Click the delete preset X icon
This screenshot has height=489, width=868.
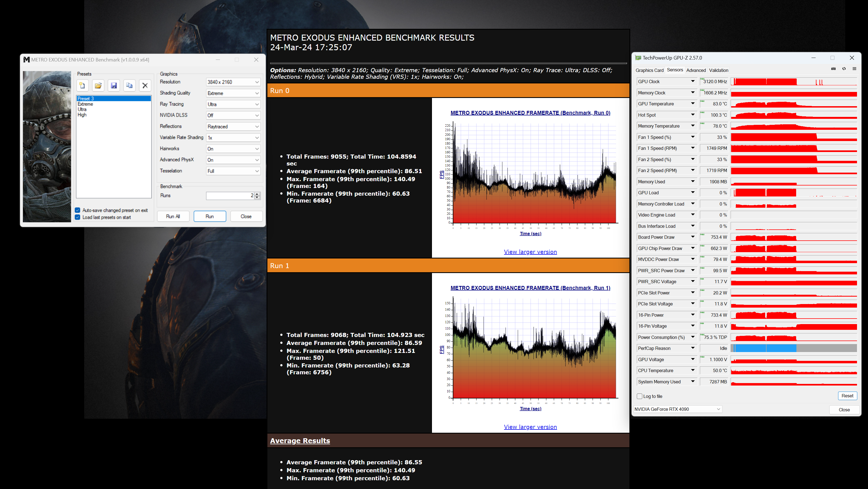pyautogui.click(x=145, y=85)
